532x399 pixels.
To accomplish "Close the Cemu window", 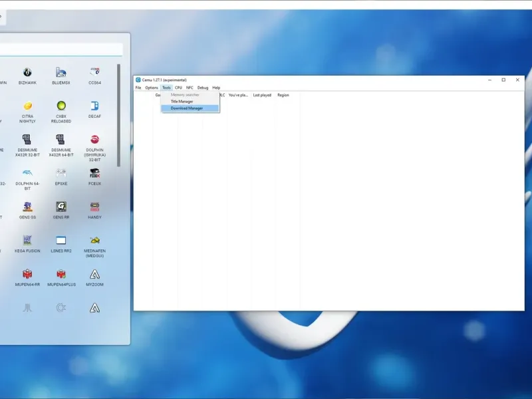I will 517,80.
